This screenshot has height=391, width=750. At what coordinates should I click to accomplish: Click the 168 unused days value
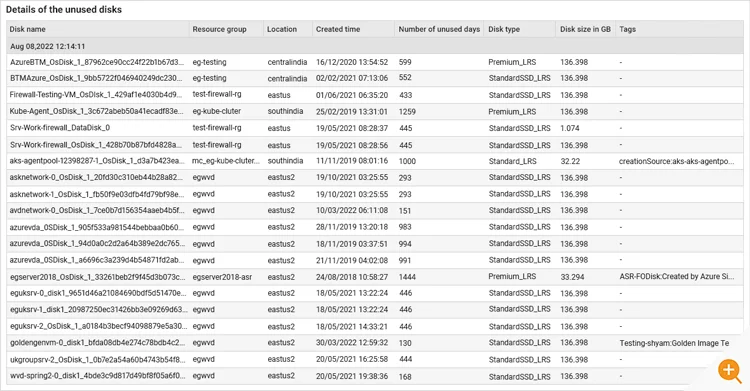[x=405, y=376]
